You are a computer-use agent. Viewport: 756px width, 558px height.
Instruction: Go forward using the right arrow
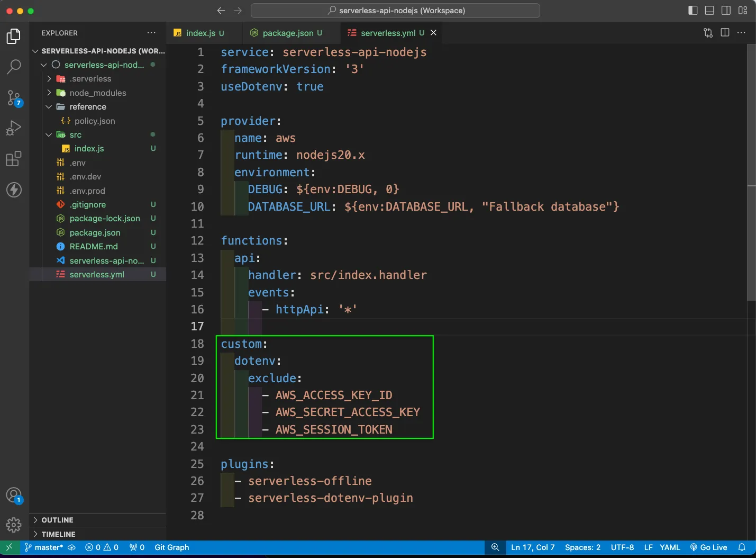coord(238,11)
